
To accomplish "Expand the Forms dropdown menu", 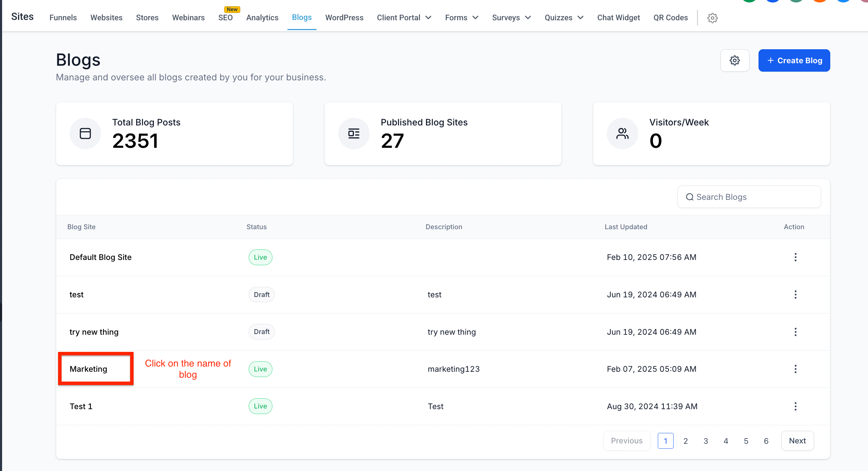I will click(x=461, y=17).
